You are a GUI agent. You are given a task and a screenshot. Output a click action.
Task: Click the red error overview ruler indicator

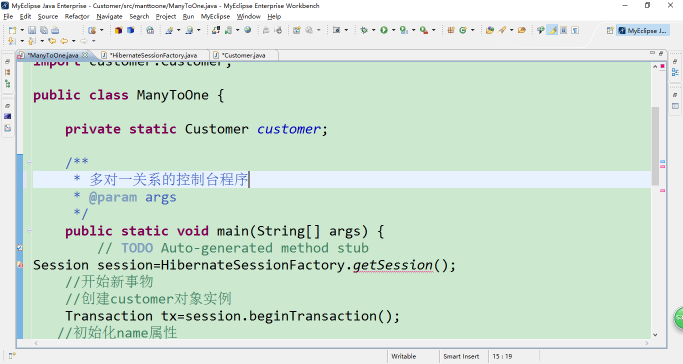[x=663, y=66]
